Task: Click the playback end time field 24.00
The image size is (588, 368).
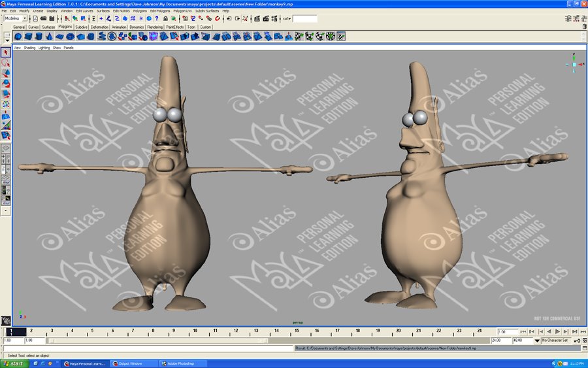Action: point(501,341)
